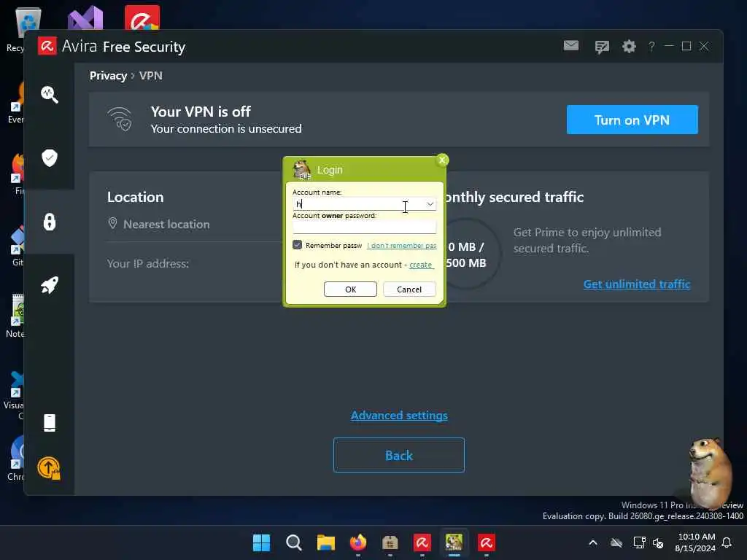
Task: Open the help question mark icon
Action: pyautogui.click(x=651, y=46)
